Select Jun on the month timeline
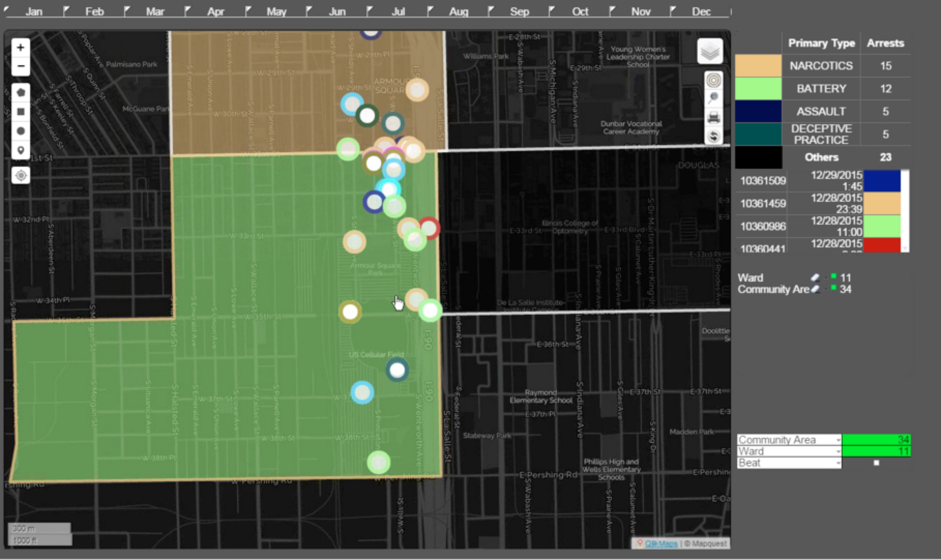This screenshot has width=941, height=560. click(337, 11)
